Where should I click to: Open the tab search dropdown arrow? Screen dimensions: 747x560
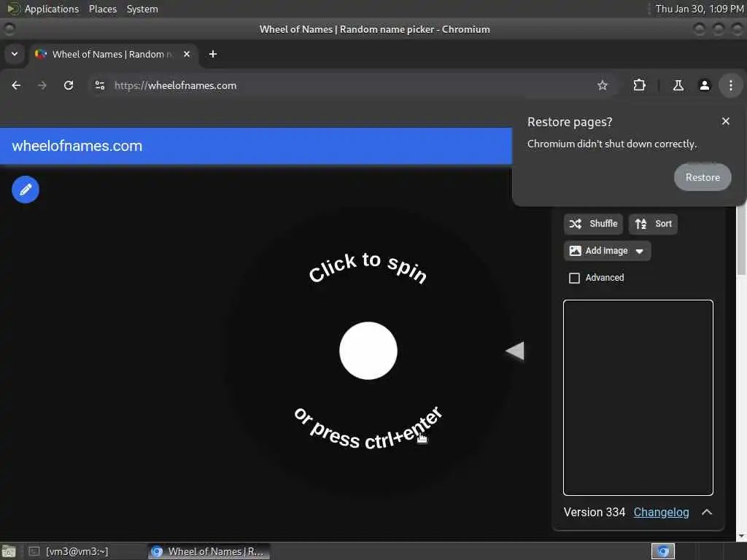coord(15,54)
